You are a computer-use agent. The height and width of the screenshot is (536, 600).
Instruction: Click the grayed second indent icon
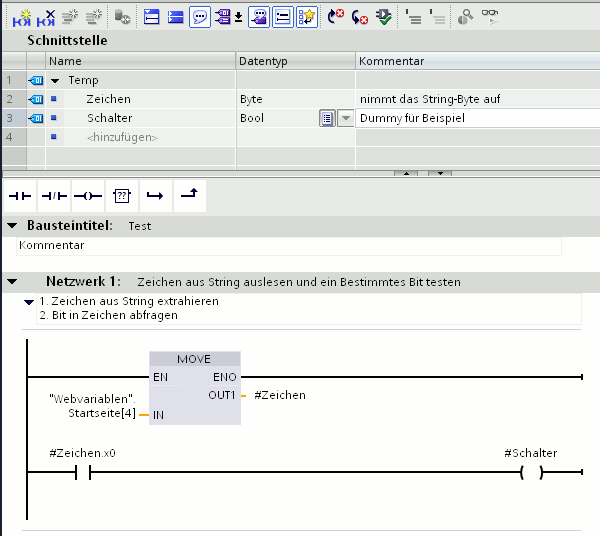[437, 17]
